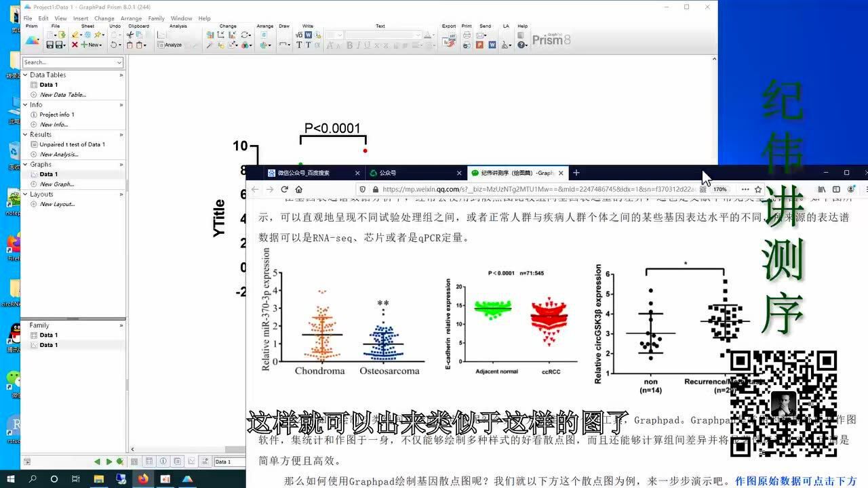Image resolution: width=868 pixels, height=488 pixels.
Task: Send to PowerPoint icon
Action: [x=479, y=45]
